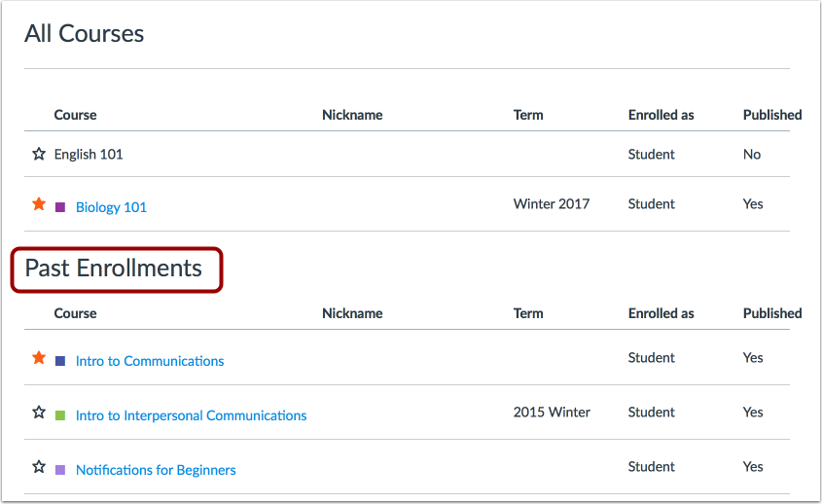Click the Past Enrollments heading
This screenshot has height=504, width=822.
[114, 269]
